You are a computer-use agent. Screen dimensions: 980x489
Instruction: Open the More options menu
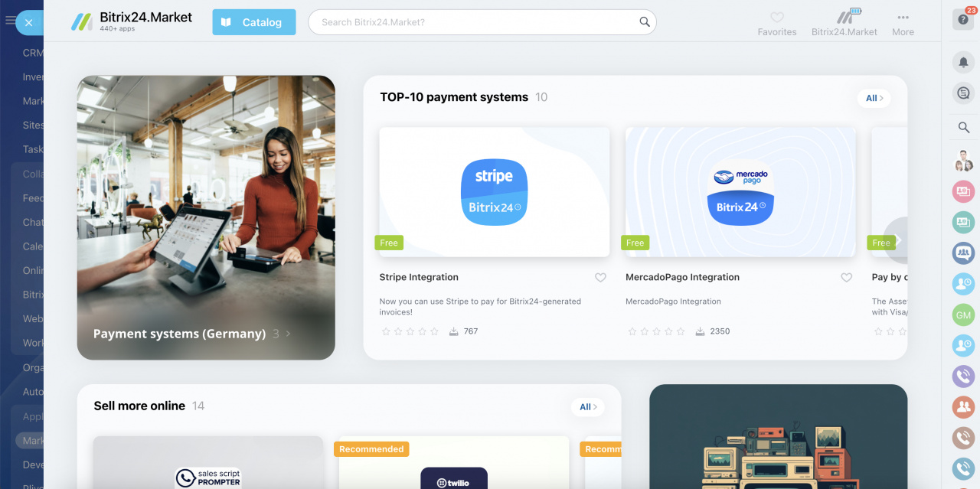[903, 23]
